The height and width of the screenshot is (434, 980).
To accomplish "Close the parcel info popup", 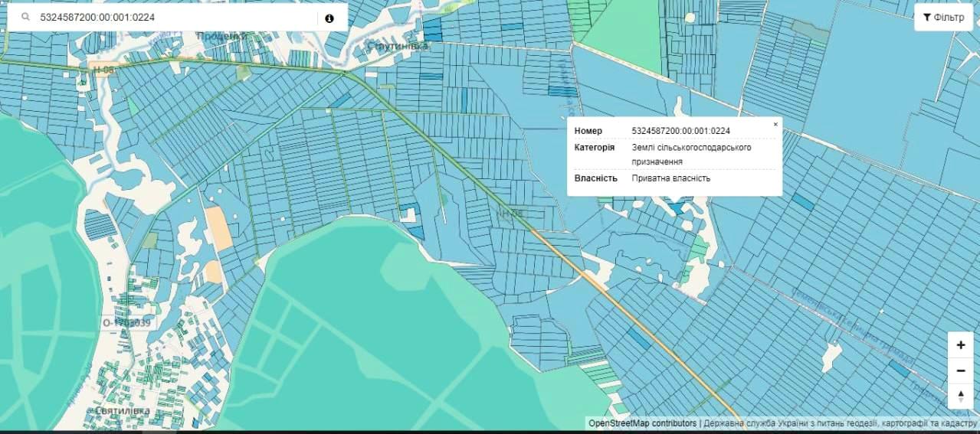I will [775, 124].
